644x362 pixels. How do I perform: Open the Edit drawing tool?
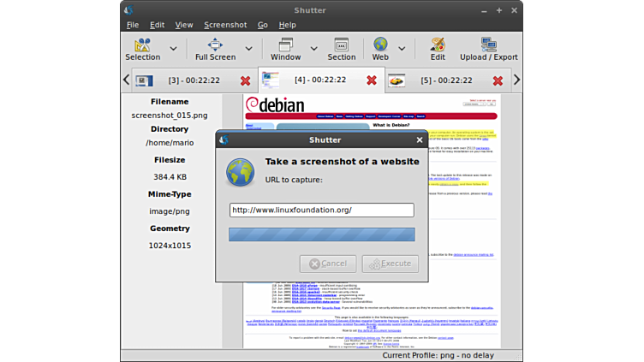click(x=438, y=45)
